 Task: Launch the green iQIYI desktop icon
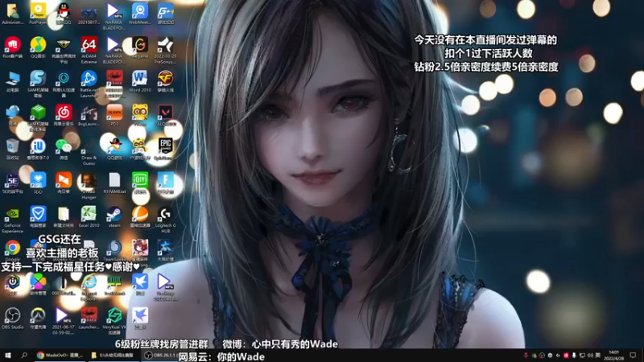pyautogui.click(x=139, y=183)
